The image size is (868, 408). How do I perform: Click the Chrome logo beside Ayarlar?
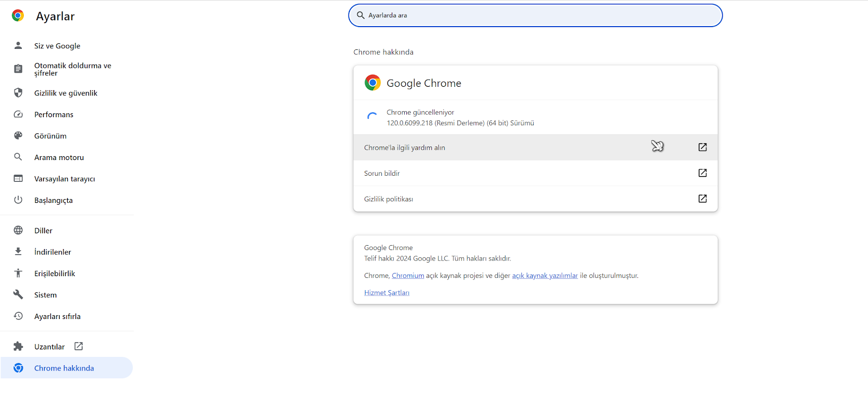(18, 16)
